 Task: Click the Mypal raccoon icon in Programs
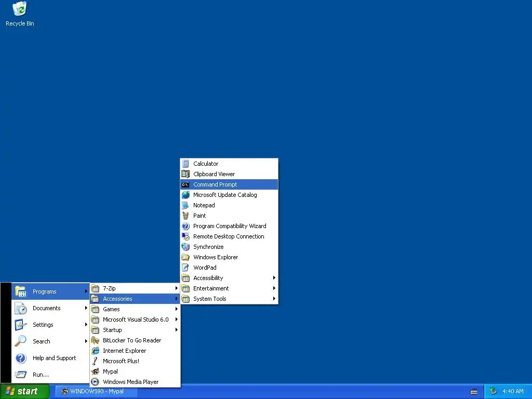click(x=96, y=371)
